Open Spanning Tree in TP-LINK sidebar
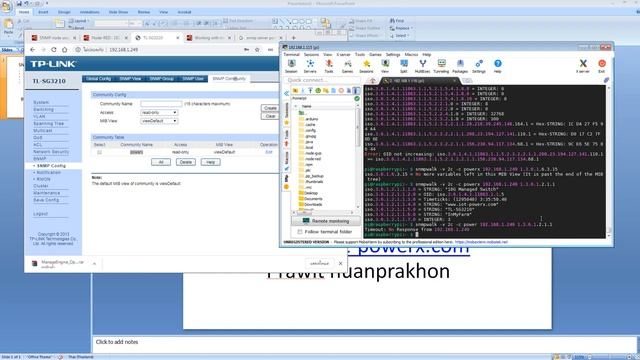This screenshot has width=640, height=360. coord(48,123)
